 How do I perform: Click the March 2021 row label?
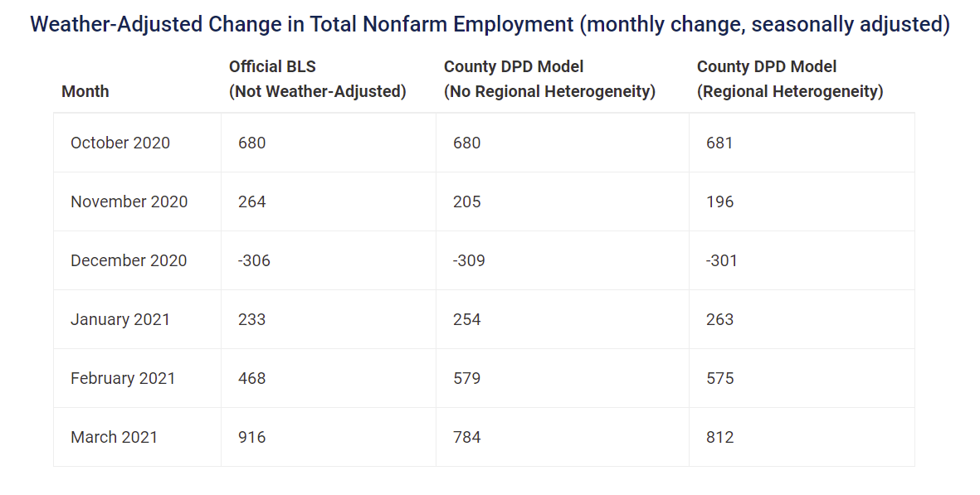pyautogui.click(x=114, y=437)
